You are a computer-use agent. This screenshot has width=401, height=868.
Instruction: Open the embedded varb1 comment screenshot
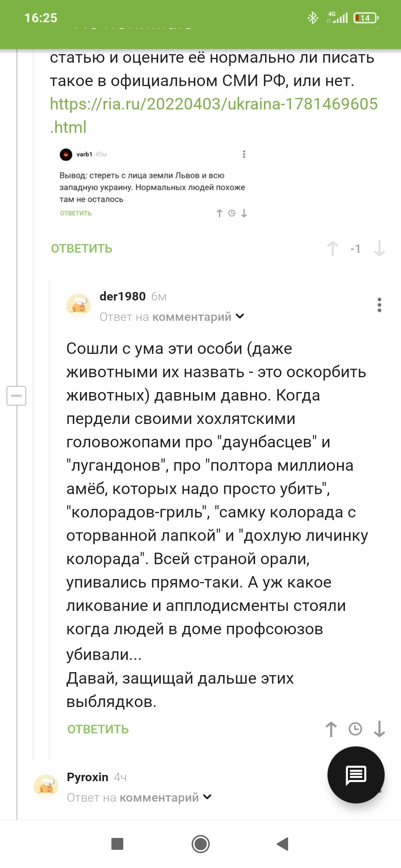153,183
